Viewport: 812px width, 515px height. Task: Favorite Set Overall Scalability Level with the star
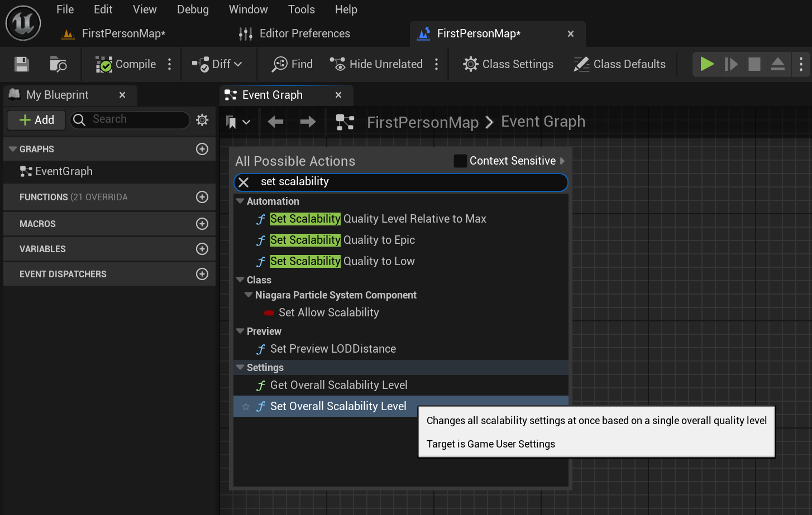coord(246,406)
